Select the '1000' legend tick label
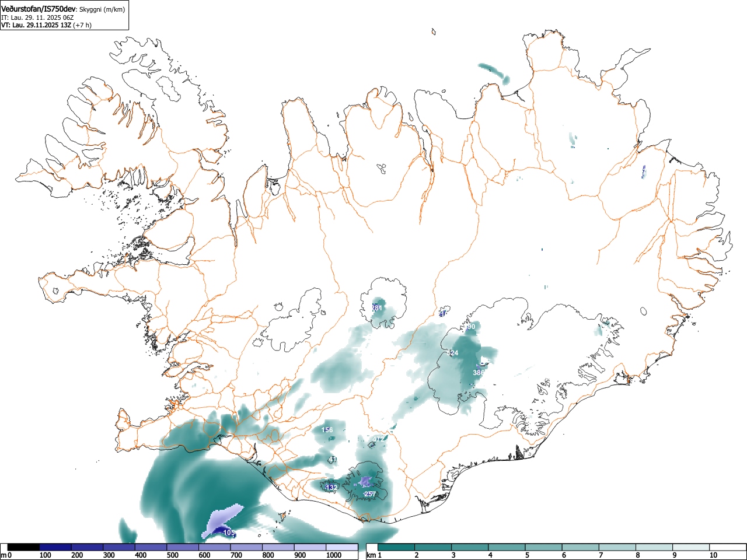This screenshot has height=560, width=747. [334, 555]
